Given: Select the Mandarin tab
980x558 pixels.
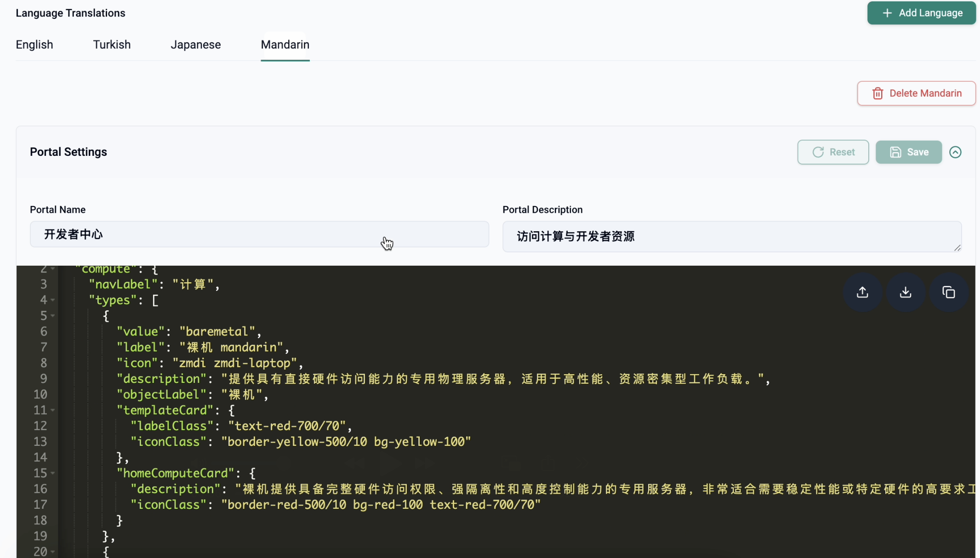Looking at the screenshot, I should [285, 45].
